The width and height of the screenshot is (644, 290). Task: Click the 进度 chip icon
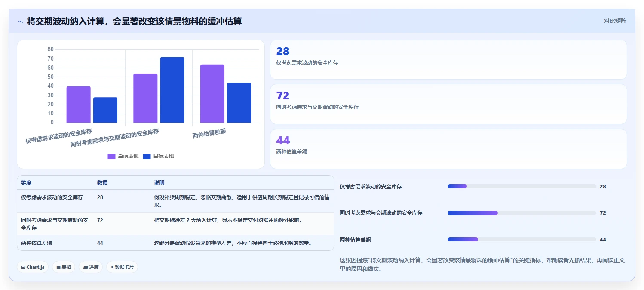click(x=86, y=267)
